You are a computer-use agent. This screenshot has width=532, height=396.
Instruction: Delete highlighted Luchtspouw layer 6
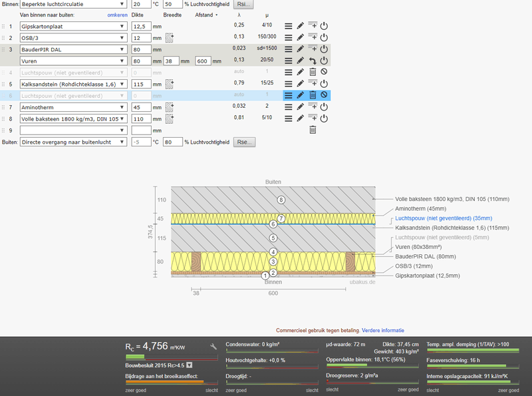(313, 95)
